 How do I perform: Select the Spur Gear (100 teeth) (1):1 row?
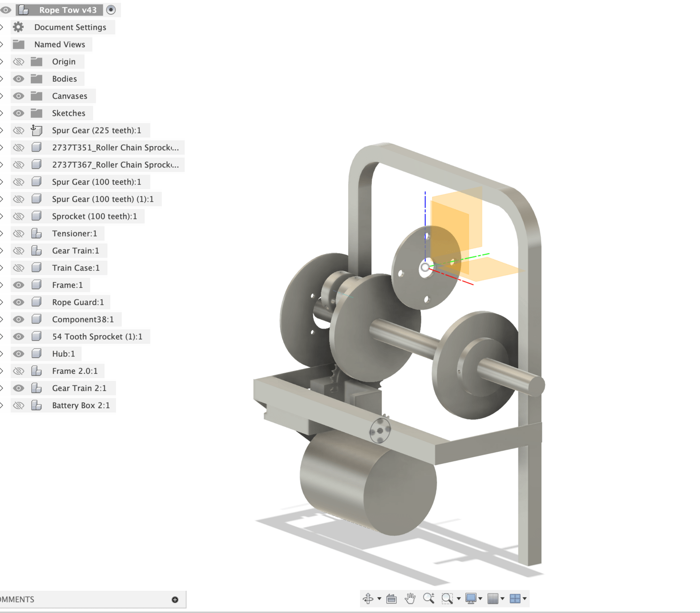[86, 199]
